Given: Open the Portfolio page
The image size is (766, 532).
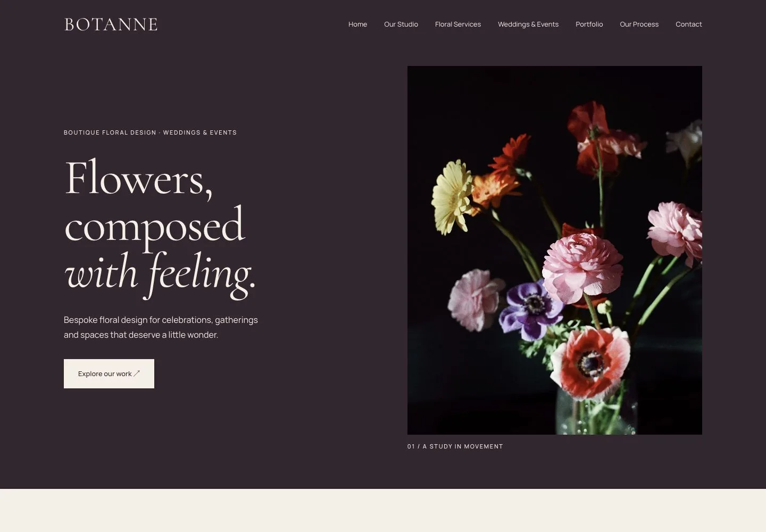Looking at the screenshot, I should tap(589, 24).
